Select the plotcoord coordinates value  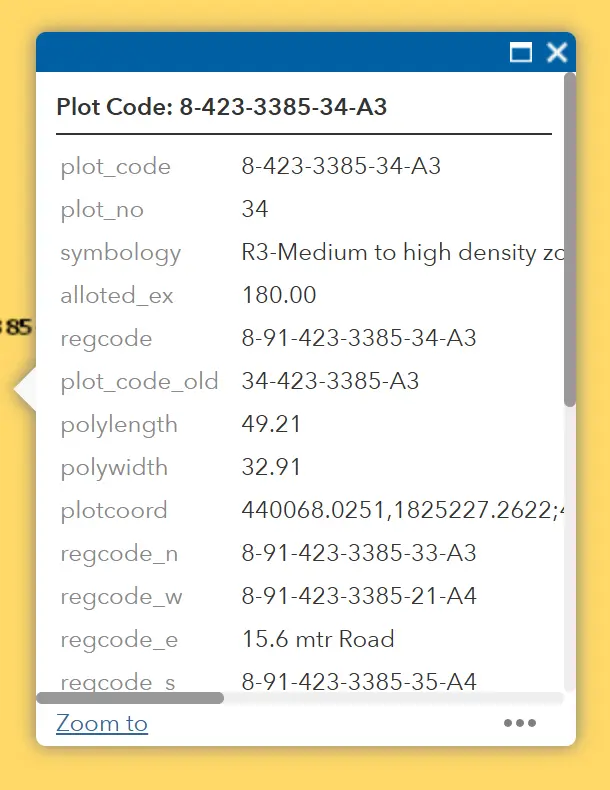(400, 510)
